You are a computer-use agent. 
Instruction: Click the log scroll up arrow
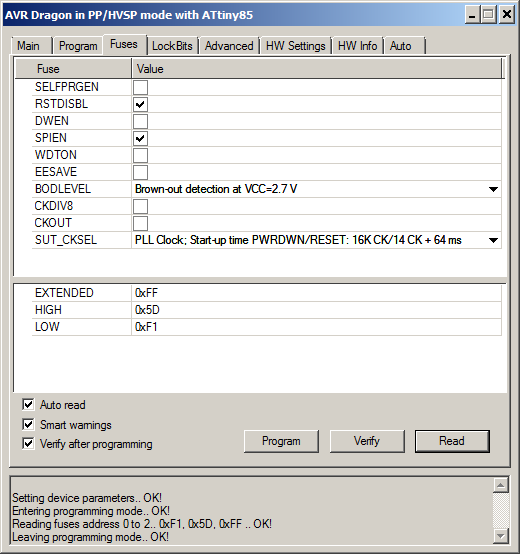[501, 485]
